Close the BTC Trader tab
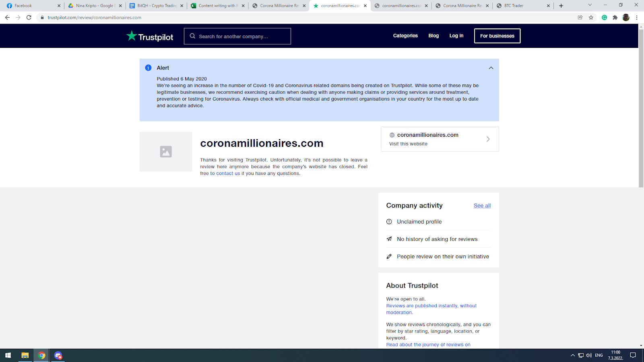Image resolution: width=644 pixels, height=362 pixels. [x=548, y=6]
